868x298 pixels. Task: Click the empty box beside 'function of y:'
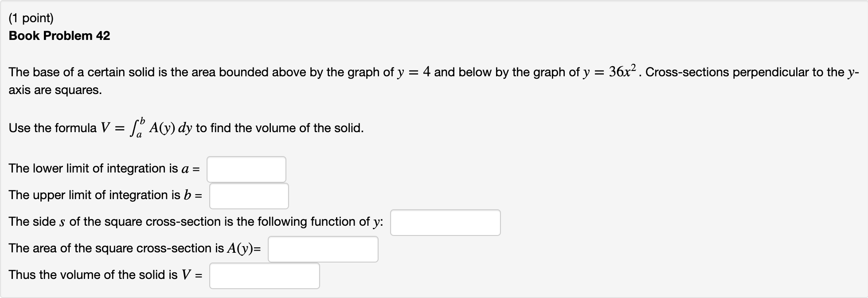(445, 222)
